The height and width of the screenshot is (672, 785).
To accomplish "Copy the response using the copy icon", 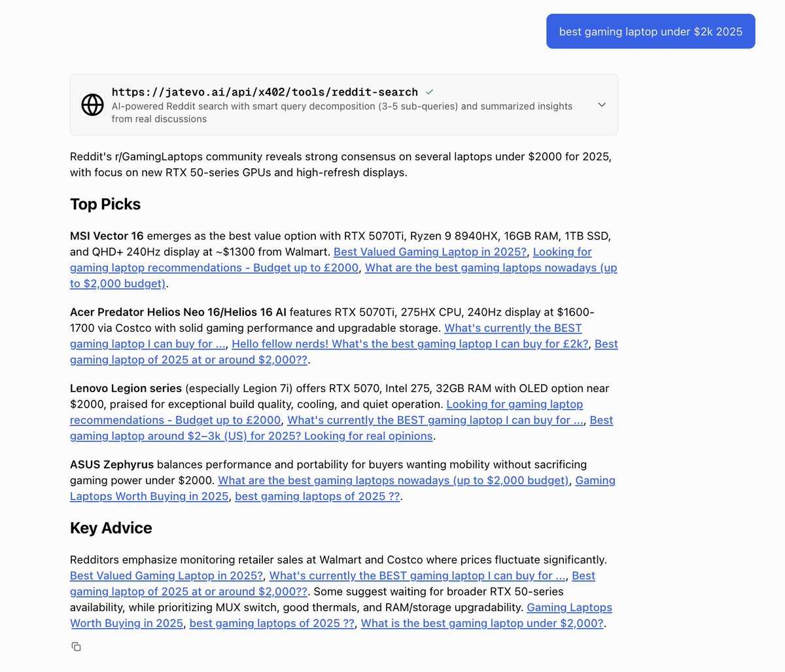I will [x=76, y=646].
